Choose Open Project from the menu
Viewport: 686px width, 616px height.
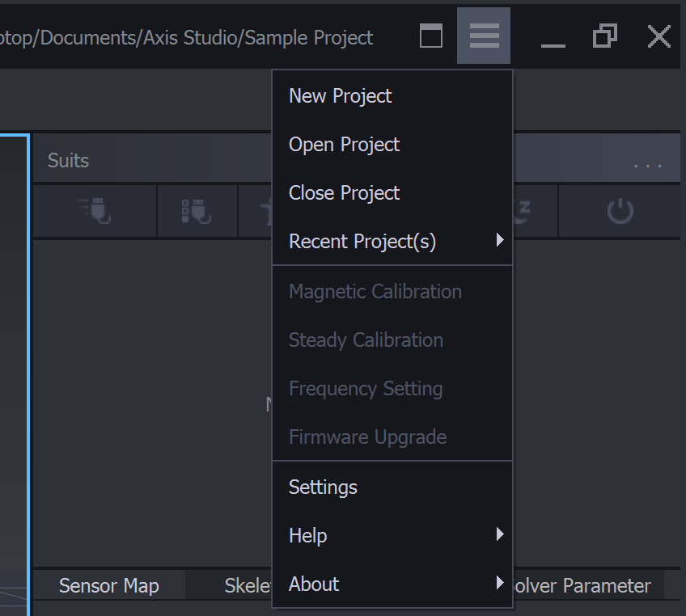pos(344,144)
